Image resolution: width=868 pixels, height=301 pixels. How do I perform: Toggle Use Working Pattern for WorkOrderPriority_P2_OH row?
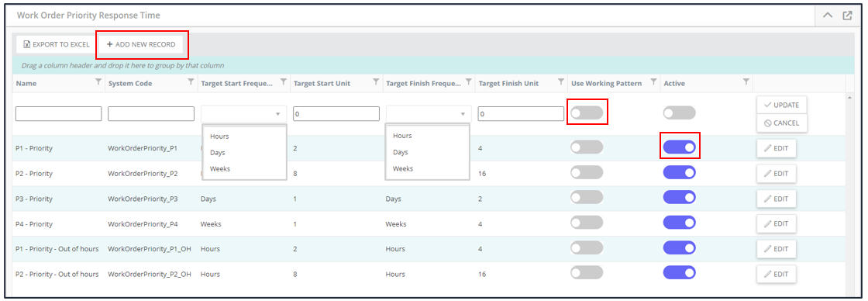click(587, 273)
